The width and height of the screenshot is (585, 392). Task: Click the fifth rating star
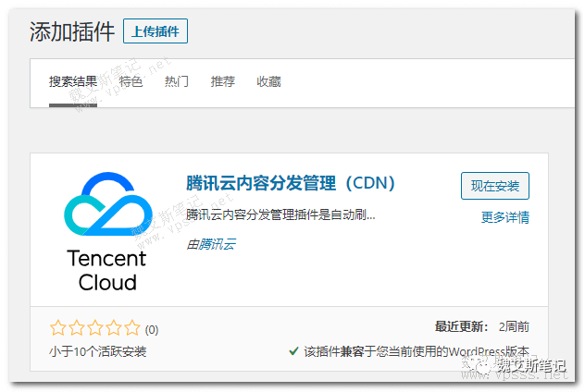(131, 327)
